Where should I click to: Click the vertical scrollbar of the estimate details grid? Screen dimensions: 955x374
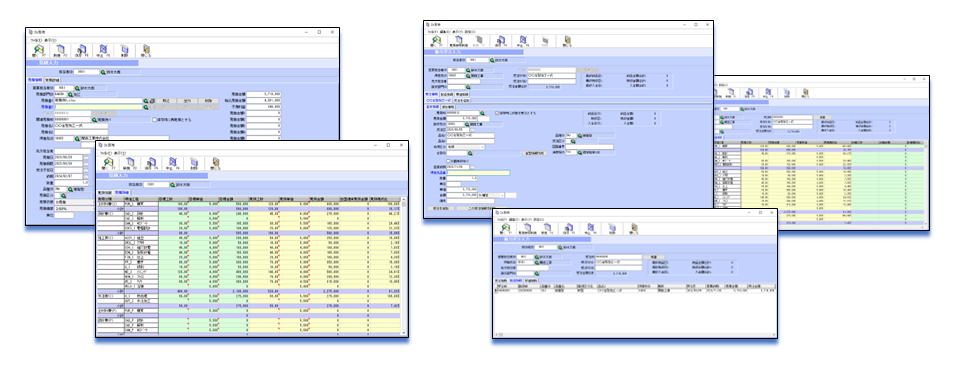(x=404, y=265)
